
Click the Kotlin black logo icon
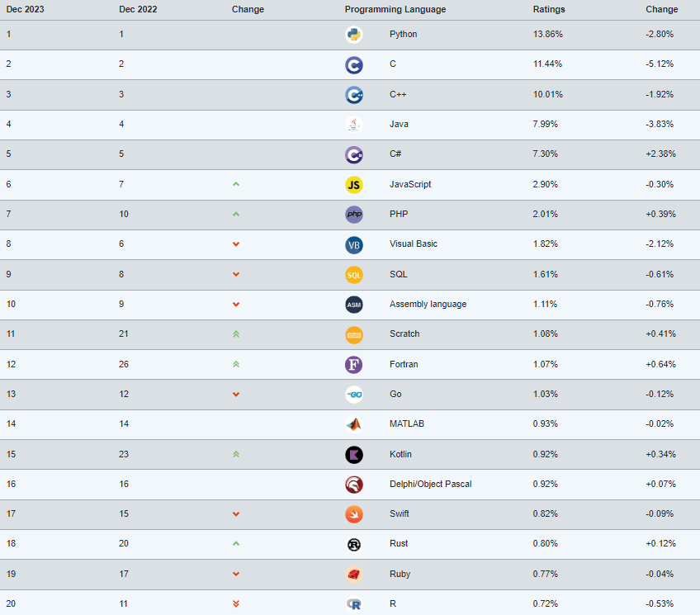pos(354,455)
